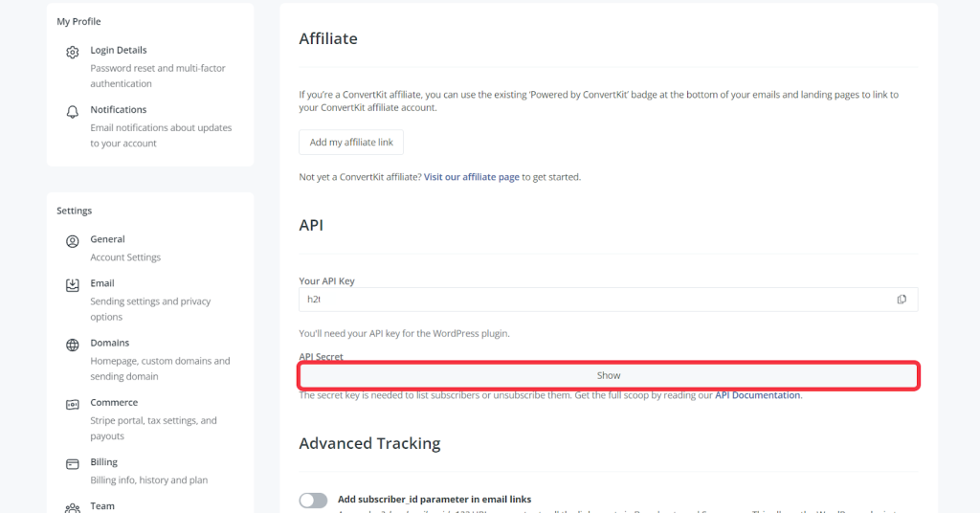Click the Notifications bell icon
This screenshot has height=513, width=980.
(x=73, y=112)
